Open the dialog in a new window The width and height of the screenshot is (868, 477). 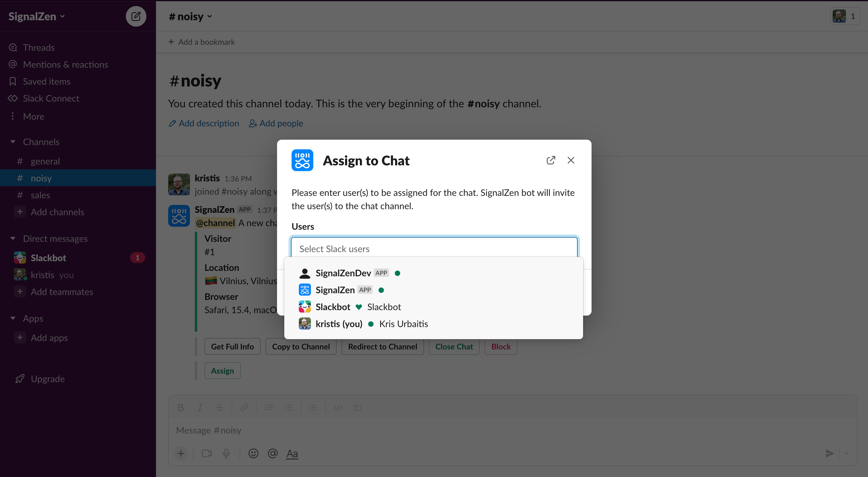pyautogui.click(x=550, y=160)
